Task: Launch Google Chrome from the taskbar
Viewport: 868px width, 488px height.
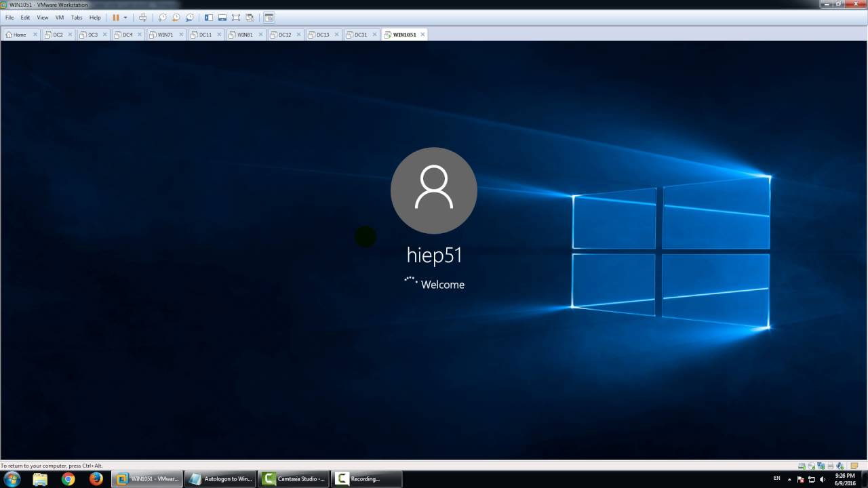Action: pyautogui.click(x=68, y=479)
